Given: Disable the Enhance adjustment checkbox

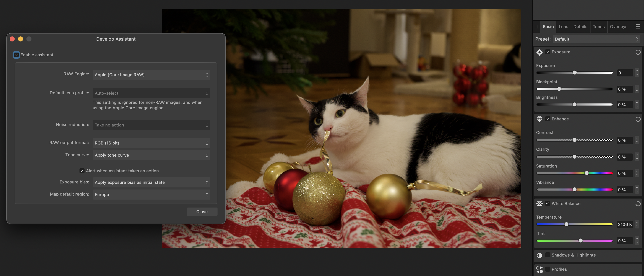Looking at the screenshot, I should coord(548,119).
